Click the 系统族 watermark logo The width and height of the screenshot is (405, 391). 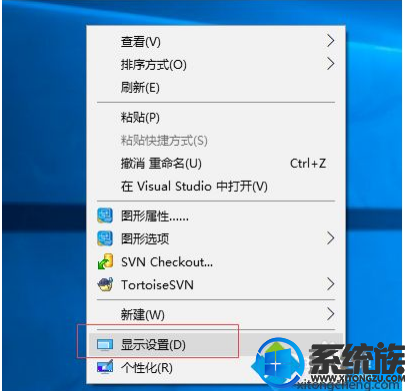click(328, 363)
